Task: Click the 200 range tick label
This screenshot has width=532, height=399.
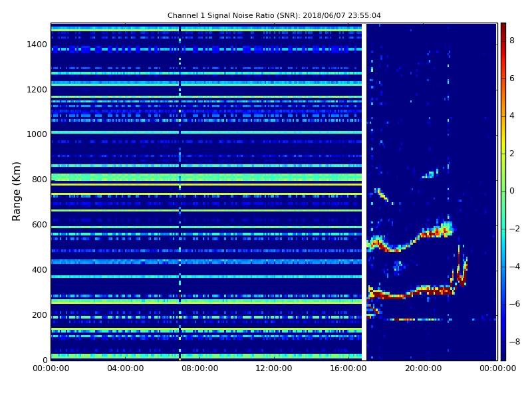Action: tap(39, 315)
